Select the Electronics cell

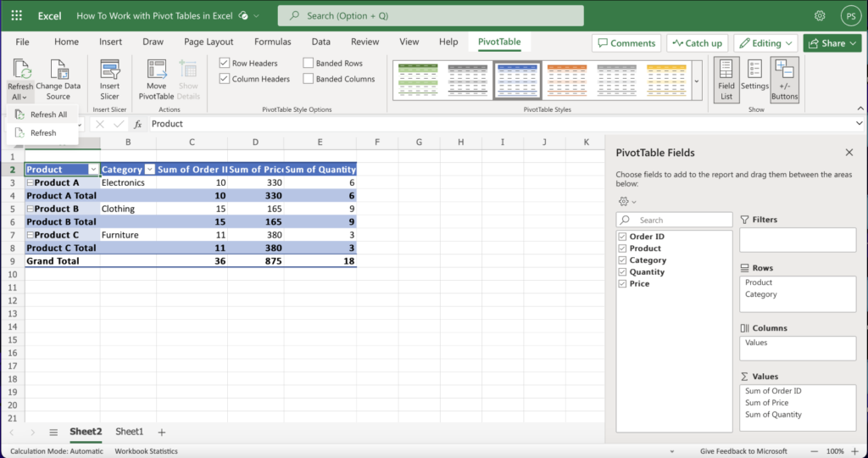coord(128,182)
